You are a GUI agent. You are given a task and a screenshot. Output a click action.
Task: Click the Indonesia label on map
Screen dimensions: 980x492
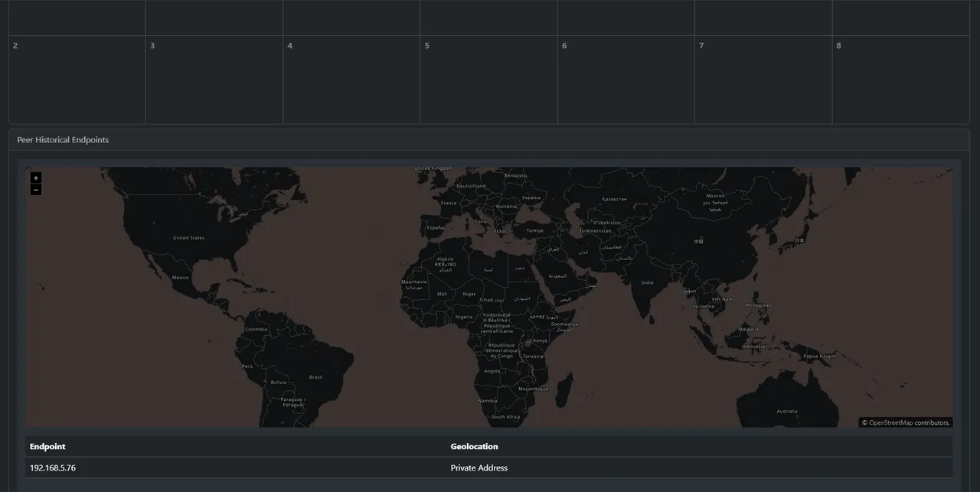pos(753,346)
